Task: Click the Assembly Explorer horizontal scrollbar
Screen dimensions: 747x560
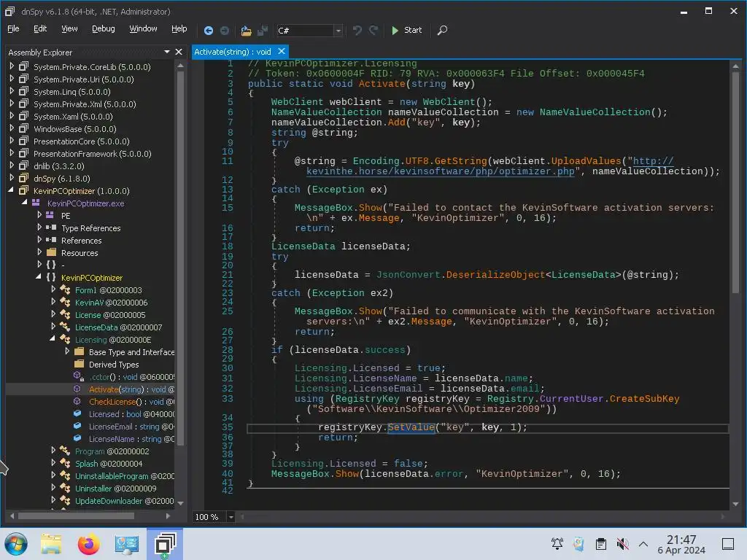Action: coord(76,516)
